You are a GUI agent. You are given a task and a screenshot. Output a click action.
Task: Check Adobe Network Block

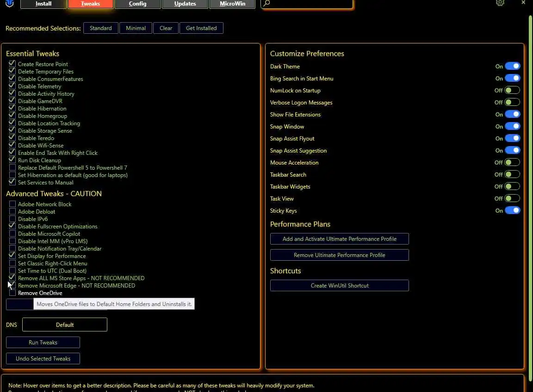click(x=12, y=204)
